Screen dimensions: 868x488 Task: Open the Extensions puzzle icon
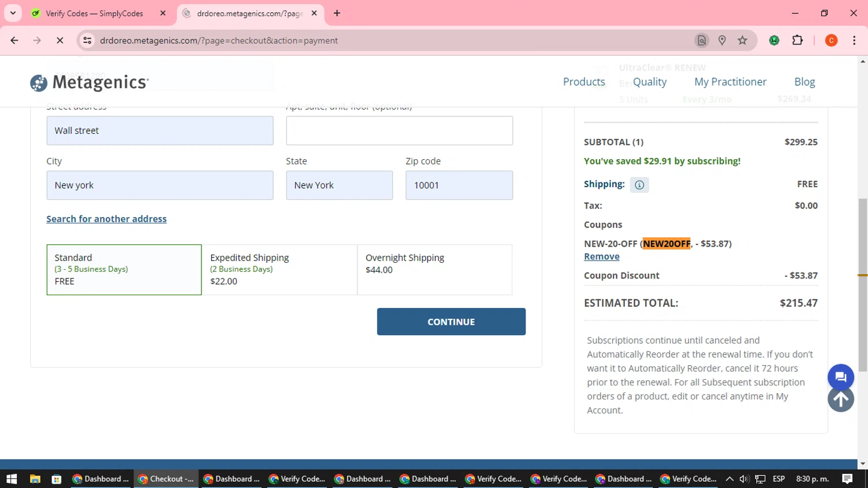pos(797,41)
